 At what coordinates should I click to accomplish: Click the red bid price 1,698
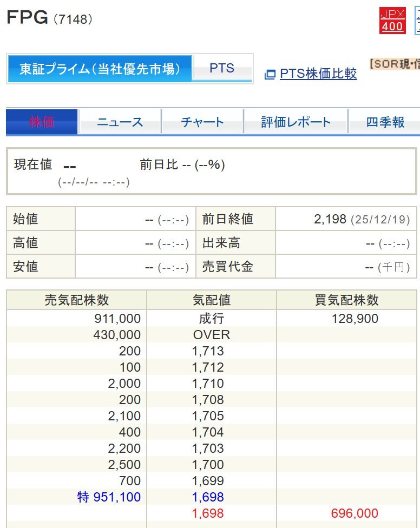(x=208, y=513)
